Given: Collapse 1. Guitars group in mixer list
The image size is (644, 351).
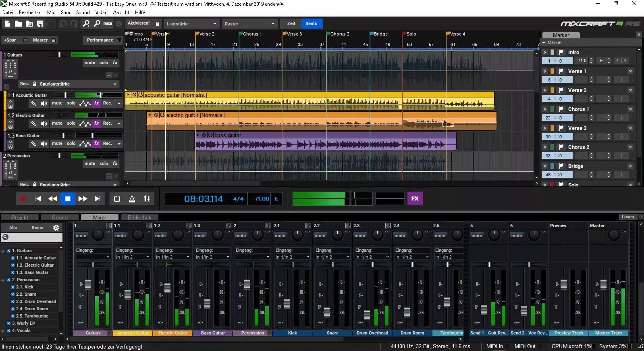Looking at the screenshot, I should point(3,251).
